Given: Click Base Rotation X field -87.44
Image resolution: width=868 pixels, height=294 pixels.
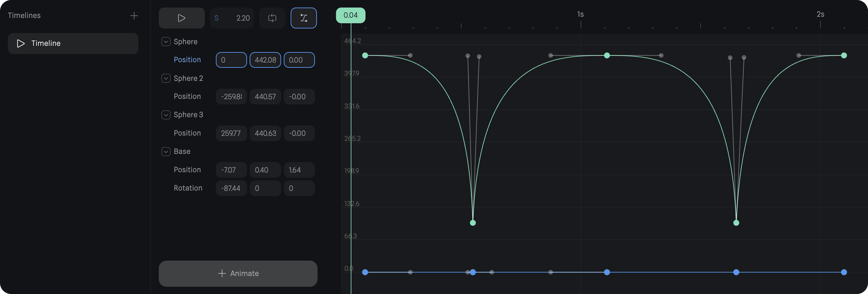Looking at the screenshot, I should 231,188.
